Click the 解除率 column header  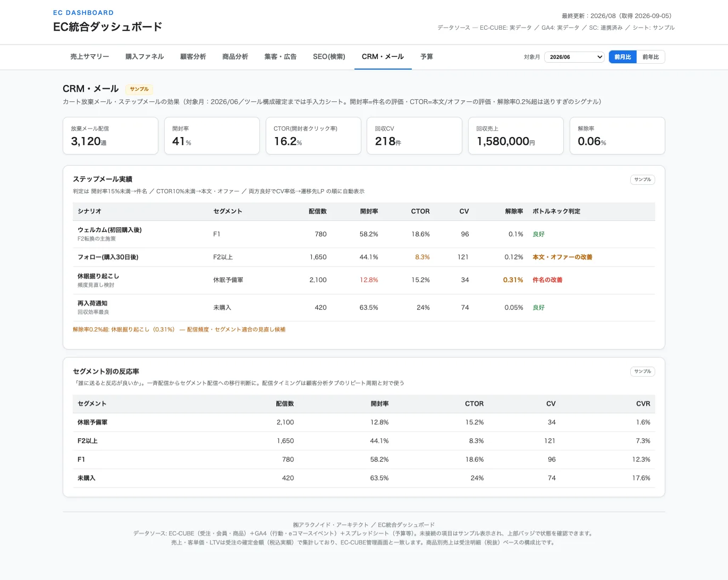(514, 211)
